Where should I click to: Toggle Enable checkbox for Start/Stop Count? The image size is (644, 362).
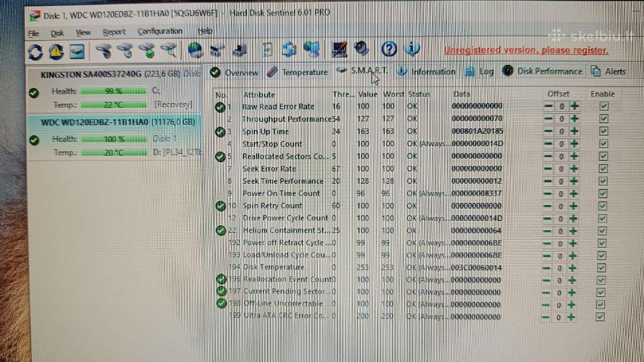[x=604, y=144]
